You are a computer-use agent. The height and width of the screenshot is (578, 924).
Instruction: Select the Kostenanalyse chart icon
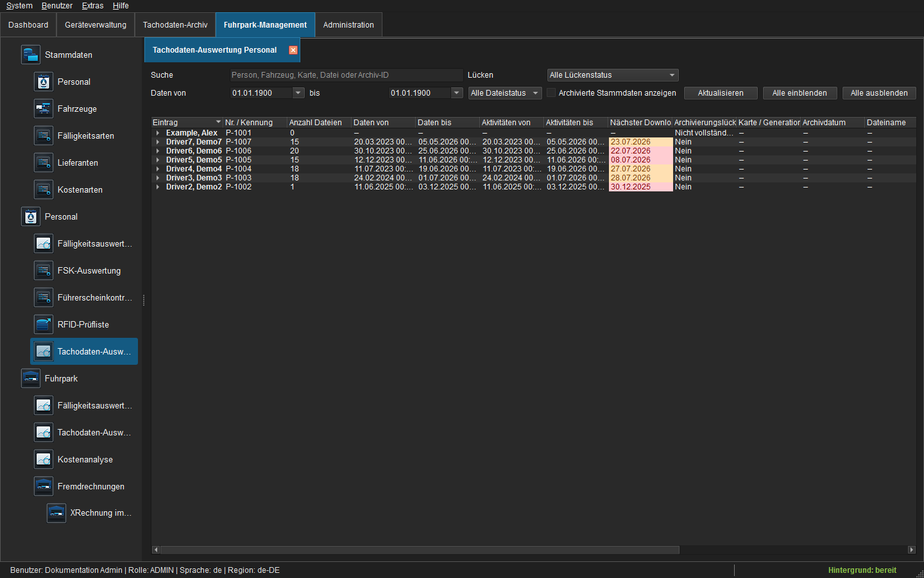pyautogui.click(x=44, y=459)
